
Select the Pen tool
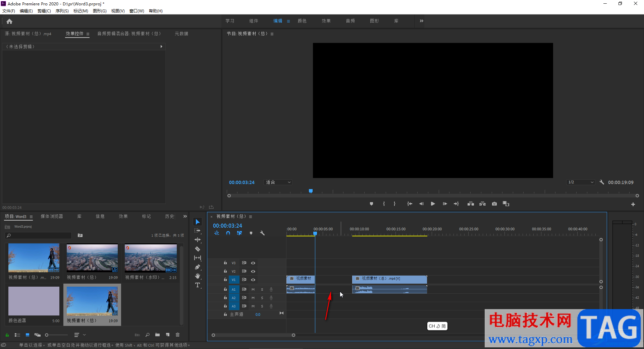(198, 267)
